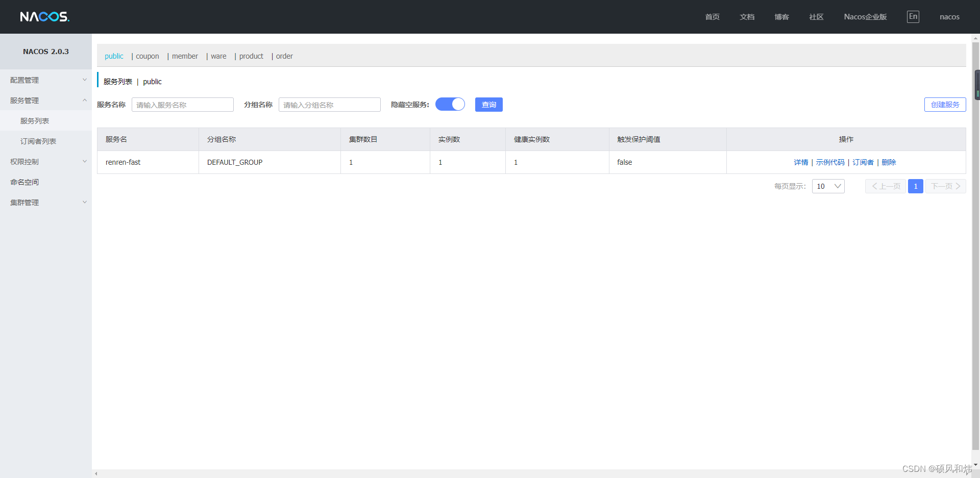Select page 1 in pagination

(916, 186)
